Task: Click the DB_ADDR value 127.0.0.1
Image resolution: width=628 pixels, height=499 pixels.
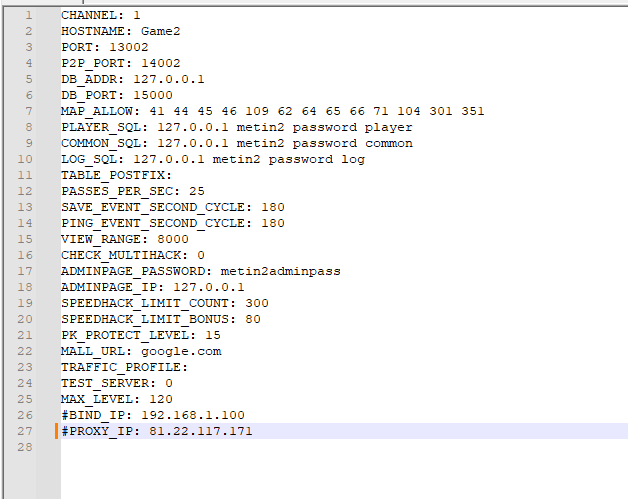Action: 169,79
